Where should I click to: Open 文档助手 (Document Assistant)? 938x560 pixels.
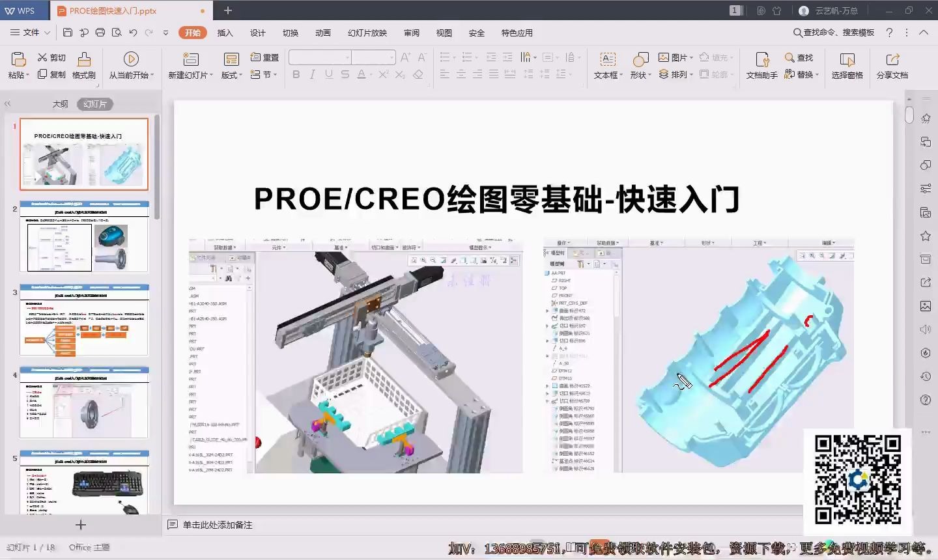pyautogui.click(x=762, y=66)
